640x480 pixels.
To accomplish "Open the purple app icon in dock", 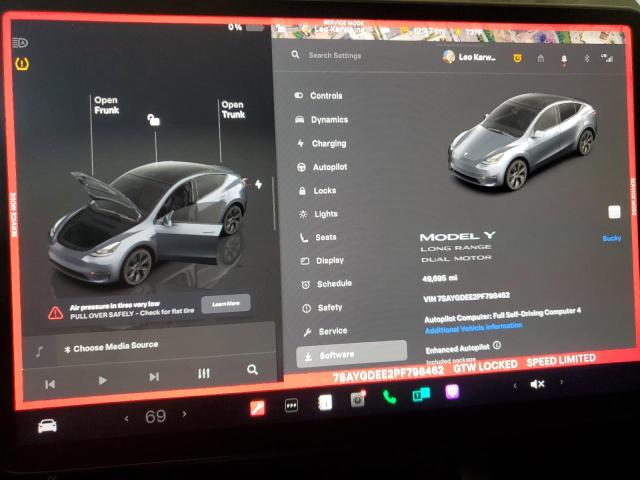I will 452,392.
